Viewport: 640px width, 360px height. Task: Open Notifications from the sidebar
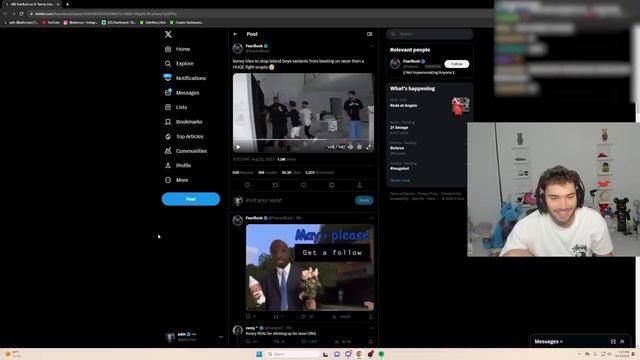(x=185, y=78)
